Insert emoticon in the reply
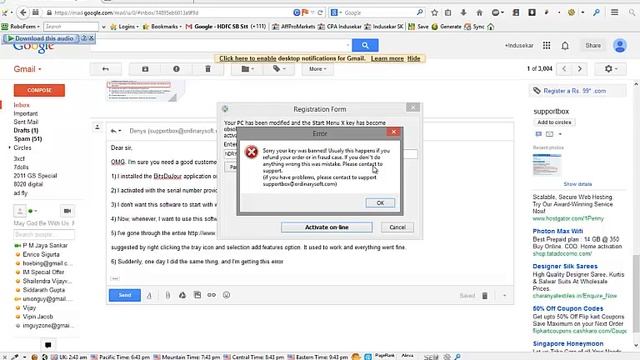Image resolution: width=640 pixels, height=360 pixels. 227,295
